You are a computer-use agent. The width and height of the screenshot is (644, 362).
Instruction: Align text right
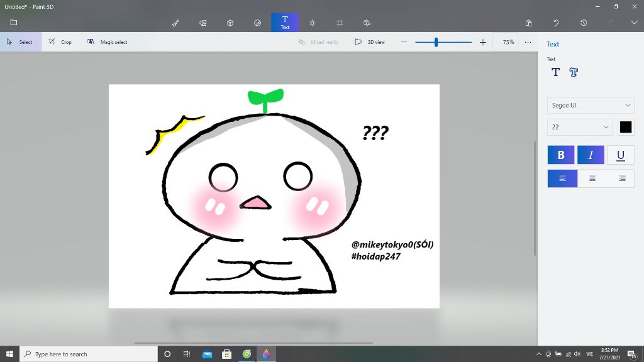[x=622, y=178]
